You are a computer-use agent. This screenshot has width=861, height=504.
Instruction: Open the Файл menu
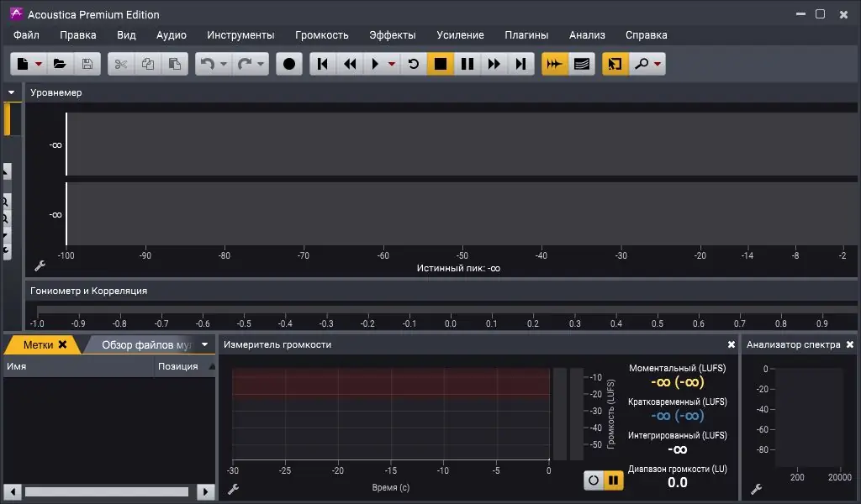[26, 35]
